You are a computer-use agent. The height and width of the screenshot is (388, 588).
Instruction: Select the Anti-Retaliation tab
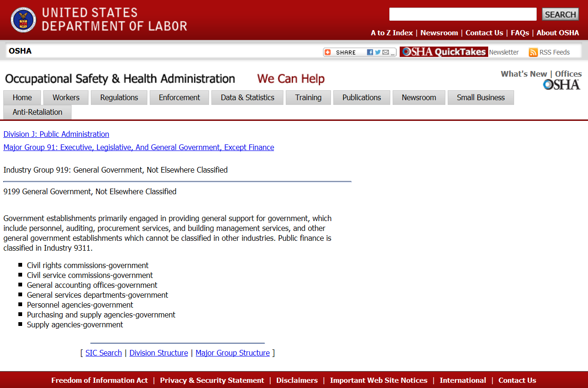coord(37,112)
